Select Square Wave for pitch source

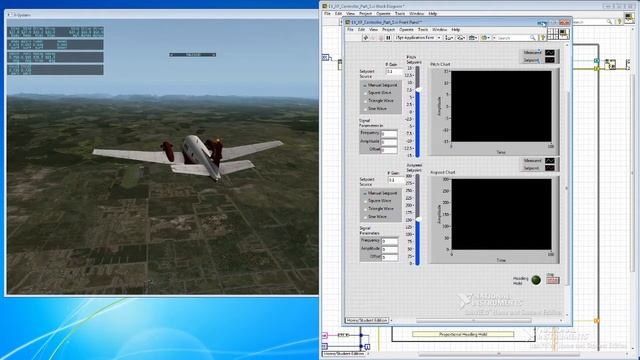pos(378,93)
